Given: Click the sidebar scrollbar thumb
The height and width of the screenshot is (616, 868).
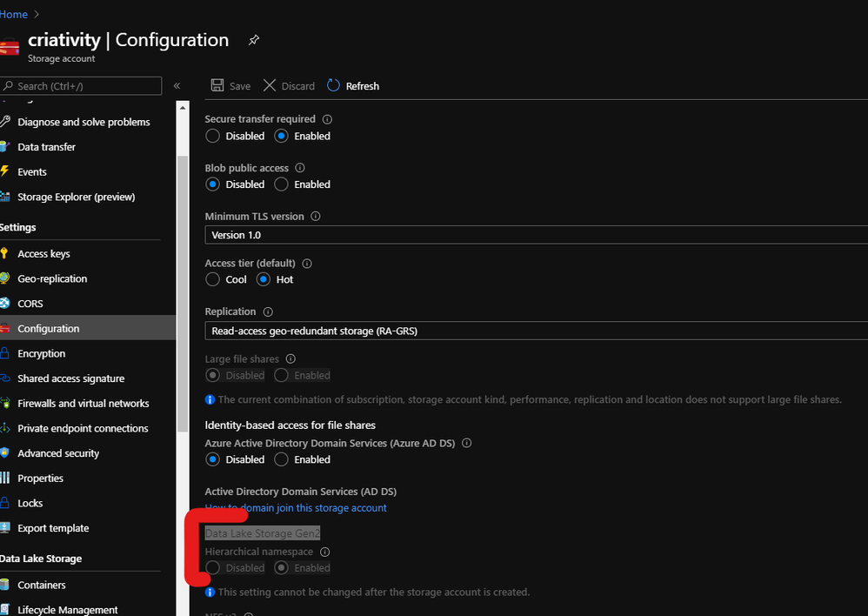Looking at the screenshot, I should pyautogui.click(x=183, y=293).
